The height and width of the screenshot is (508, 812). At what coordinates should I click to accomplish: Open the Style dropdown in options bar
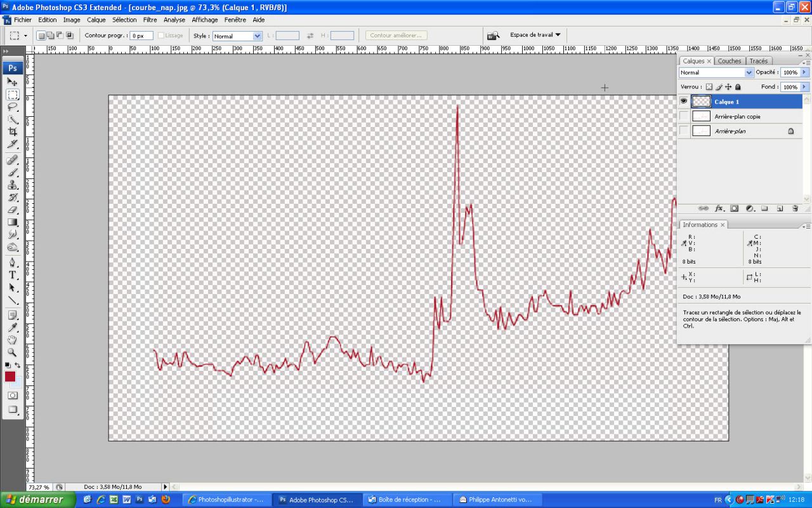pyautogui.click(x=237, y=36)
